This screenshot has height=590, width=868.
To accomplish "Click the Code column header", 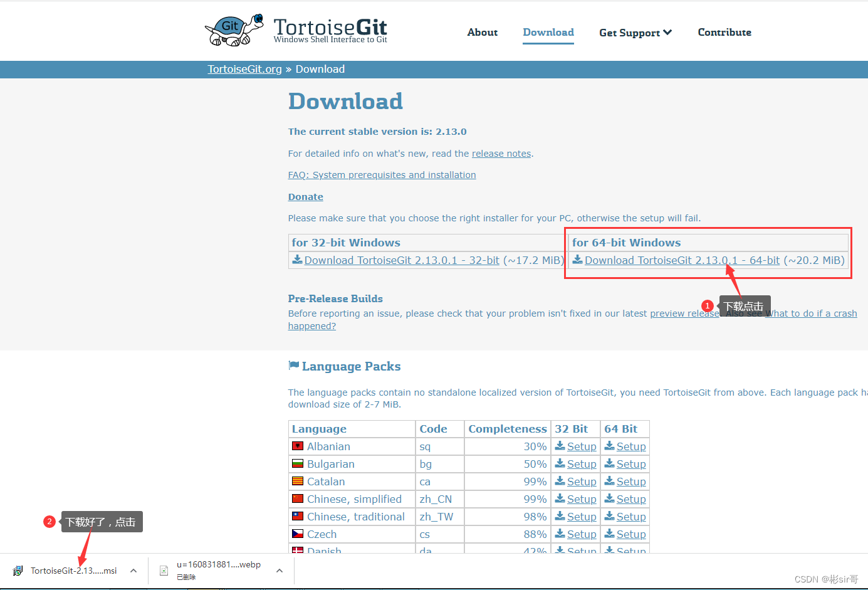I will (x=440, y=429).
